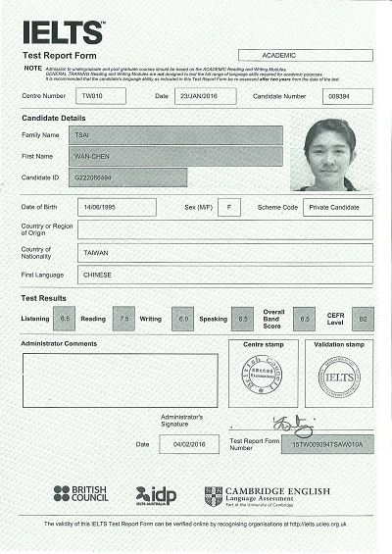Click the issue date field 04/02/2016
392x554 pixels.
[189, 444]
